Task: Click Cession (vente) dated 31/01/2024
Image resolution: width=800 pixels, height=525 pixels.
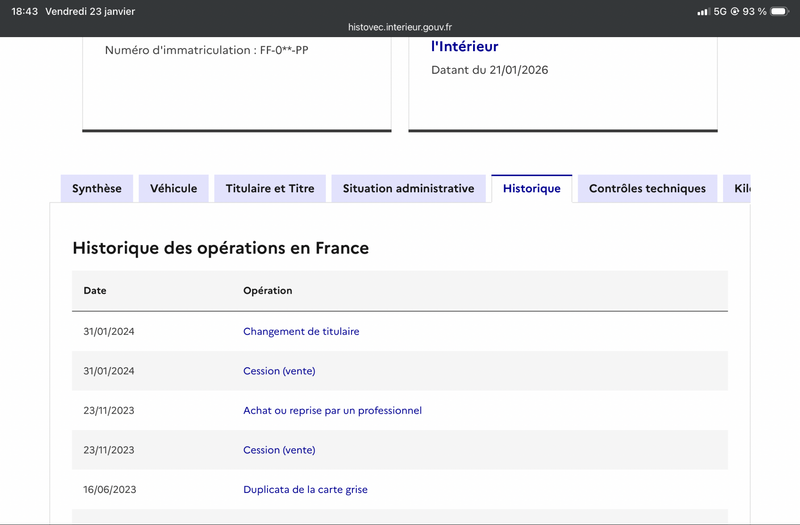Action: click(x=279, y=371)
